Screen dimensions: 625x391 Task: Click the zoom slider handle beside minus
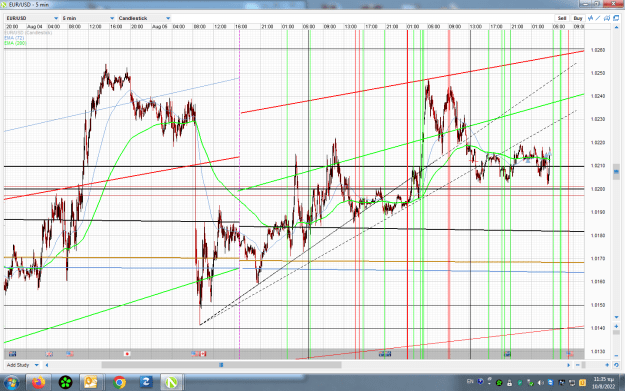pyautogui.click(x=584, y=365)
